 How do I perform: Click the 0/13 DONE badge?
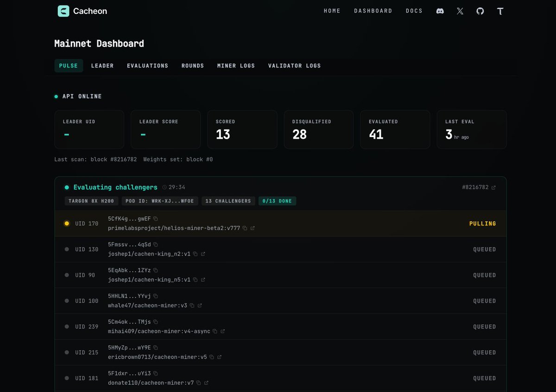point(278,201)
